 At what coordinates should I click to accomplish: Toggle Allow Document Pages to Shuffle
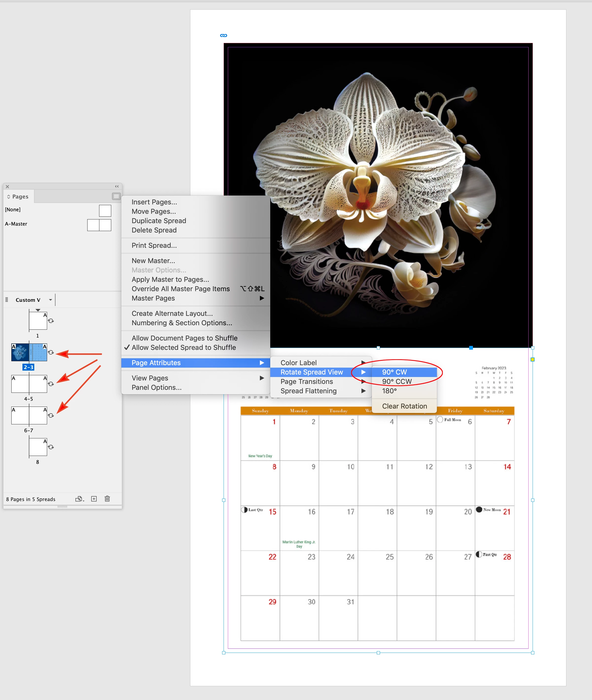tap(184, 338)
